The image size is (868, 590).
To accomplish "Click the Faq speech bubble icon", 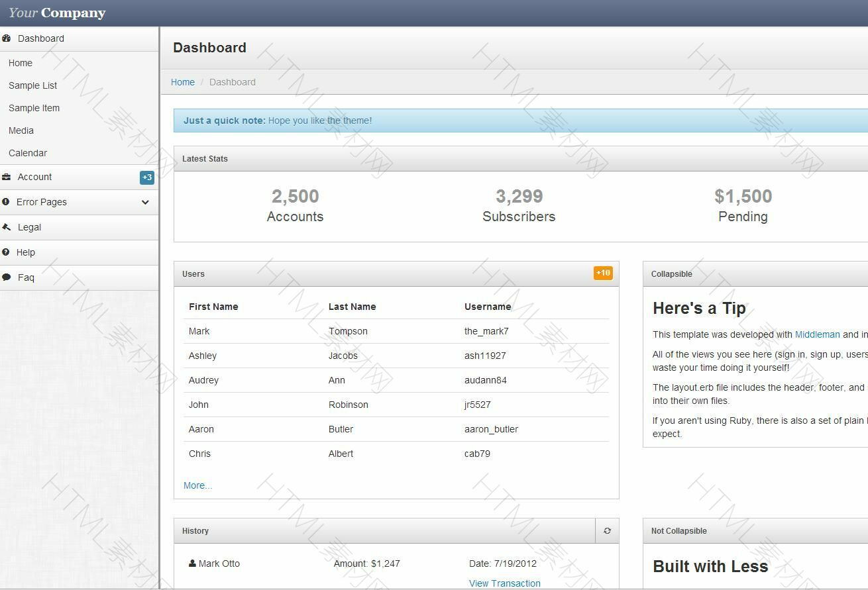I will point(7,277).
